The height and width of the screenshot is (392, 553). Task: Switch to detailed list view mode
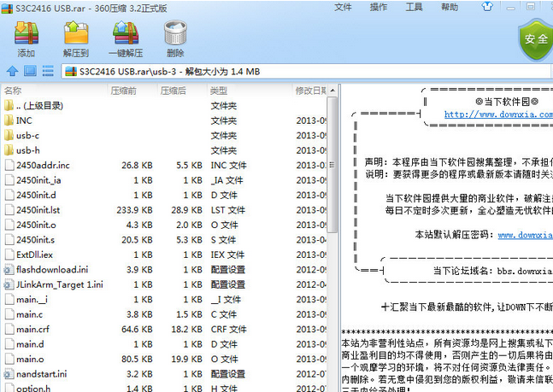[x=48, y=71]
